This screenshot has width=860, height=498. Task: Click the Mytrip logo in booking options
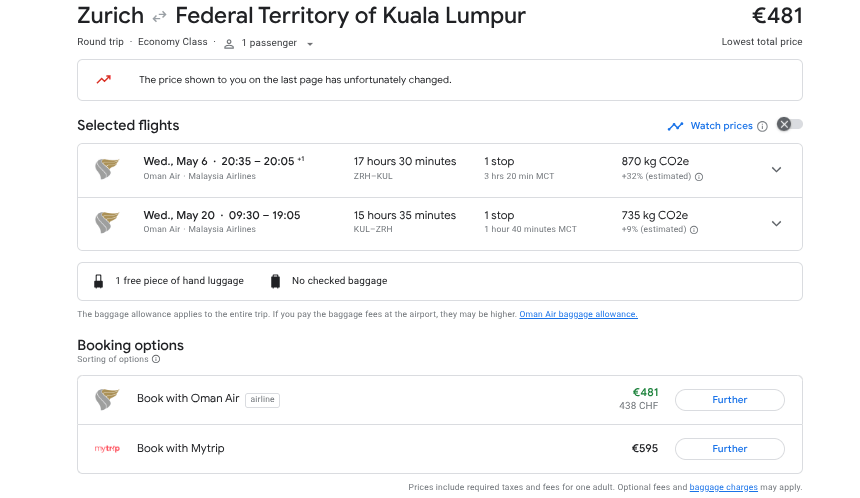[107, 449]
